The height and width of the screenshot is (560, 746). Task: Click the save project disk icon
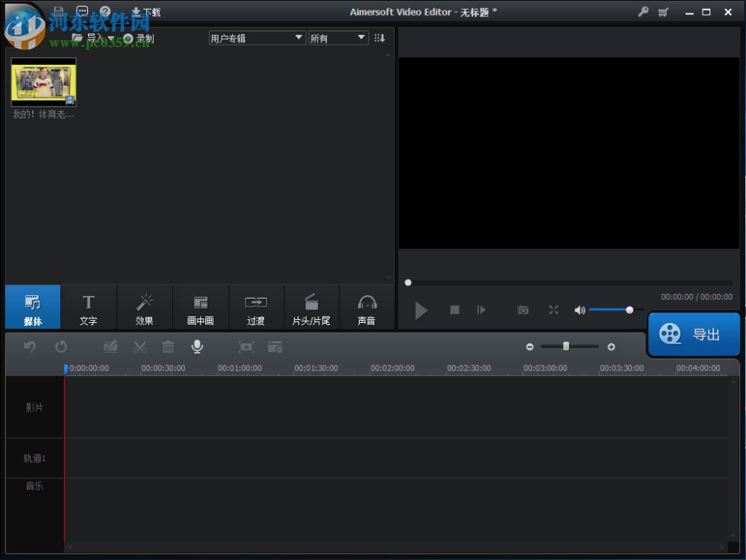pos(57,11)
